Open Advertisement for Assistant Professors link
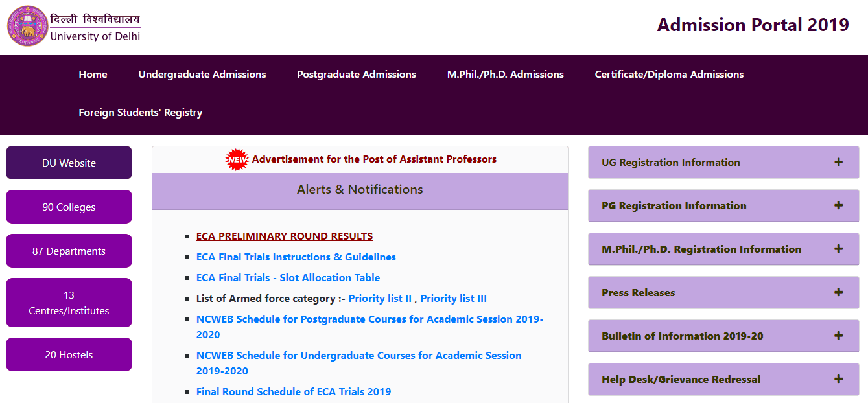The image size is (868, 403). (x=374, y=159)
